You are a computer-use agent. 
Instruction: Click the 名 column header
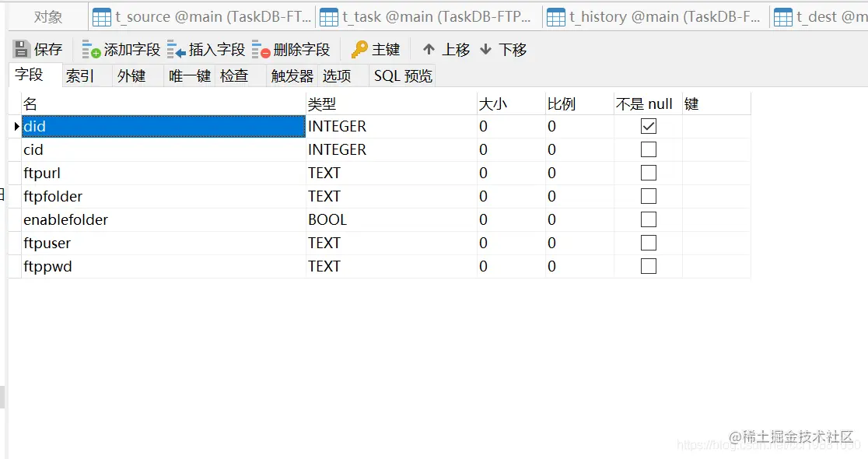[x=163, y=103]
